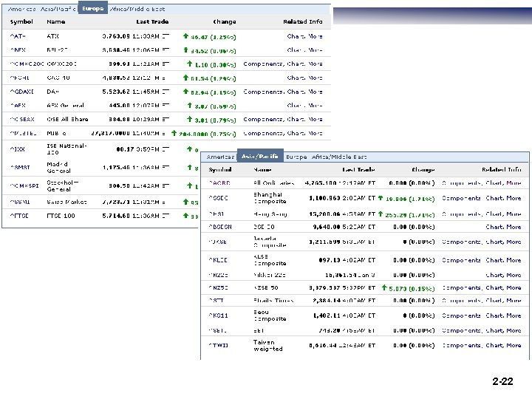Switch to Europe tab in Asia/Pacific table
Image resolution: width=532 pixels, height=399 pixels.
tap(296, 157)
